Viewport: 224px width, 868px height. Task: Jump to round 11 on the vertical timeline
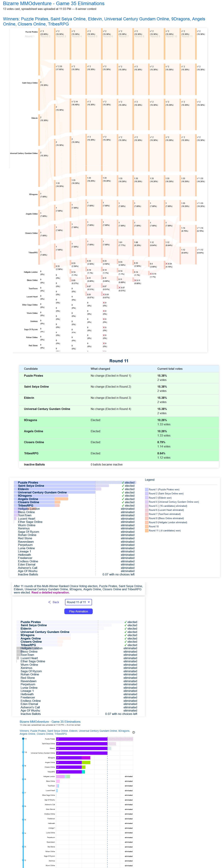[23, 739]
